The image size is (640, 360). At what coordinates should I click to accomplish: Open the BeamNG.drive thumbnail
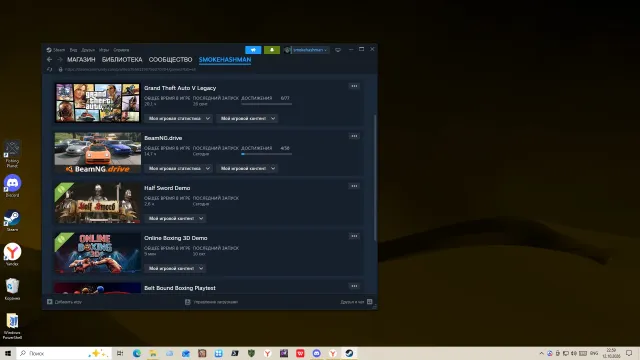(x=98, y=153)
